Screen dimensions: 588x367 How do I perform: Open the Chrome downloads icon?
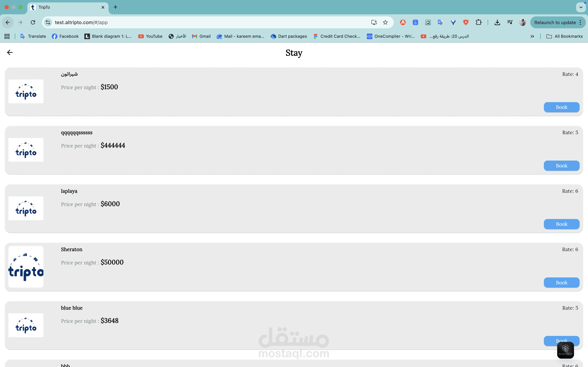(497, 22)
